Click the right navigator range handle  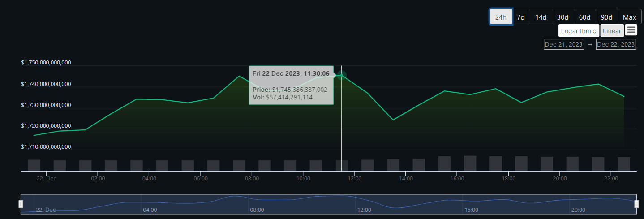636,204
